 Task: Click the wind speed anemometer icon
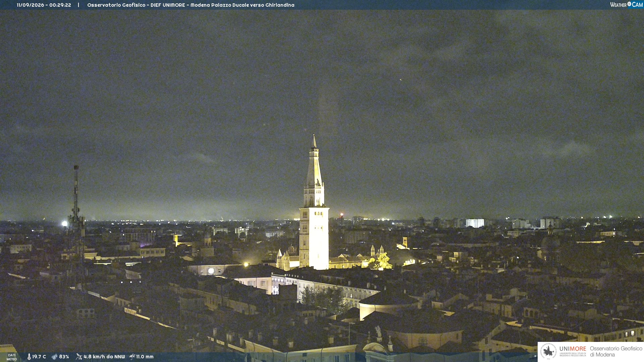coord(79,357)
